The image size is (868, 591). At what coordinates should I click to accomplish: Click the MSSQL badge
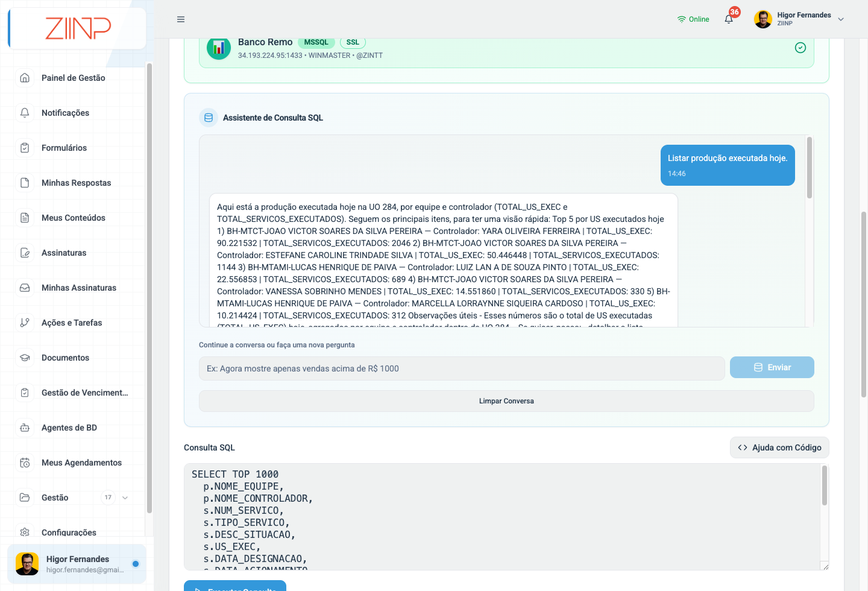pos(316,42)
